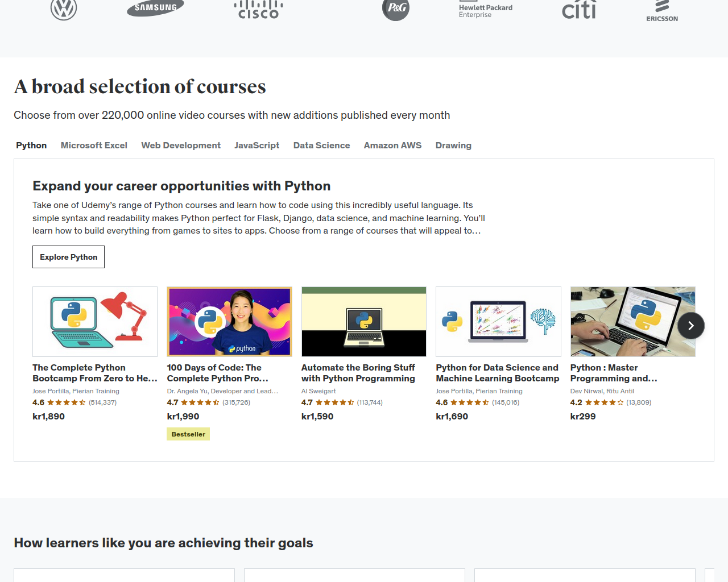Viewport: 728px width, 582px height.
Task: Click the P&G round logo
Action: (x=396, y=9)
